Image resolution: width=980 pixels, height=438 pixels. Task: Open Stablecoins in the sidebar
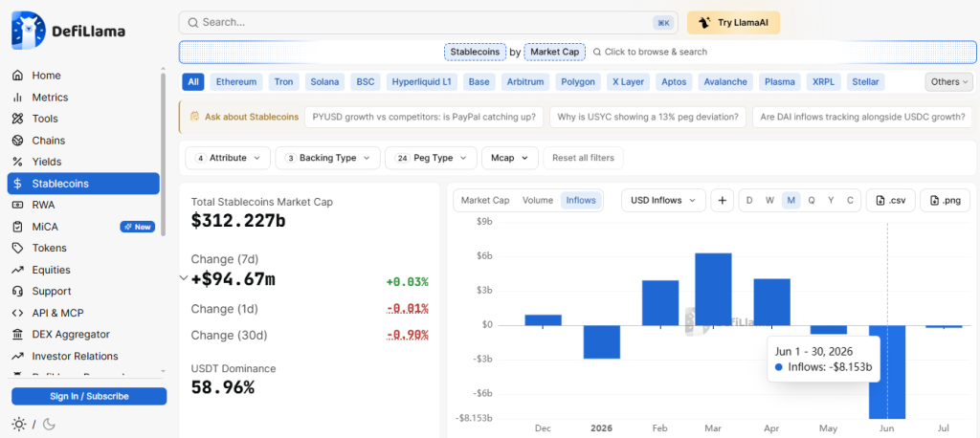tap(84, 184)
